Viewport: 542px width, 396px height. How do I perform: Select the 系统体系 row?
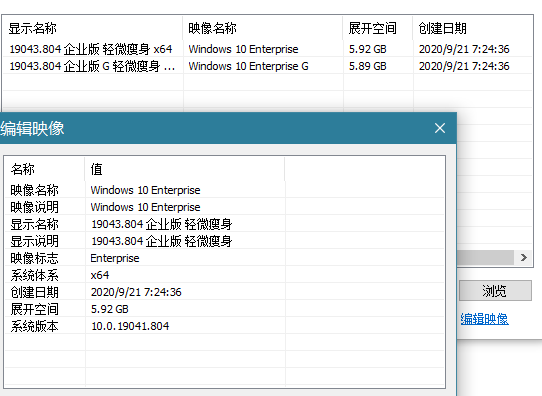click(x=225, y=275)
